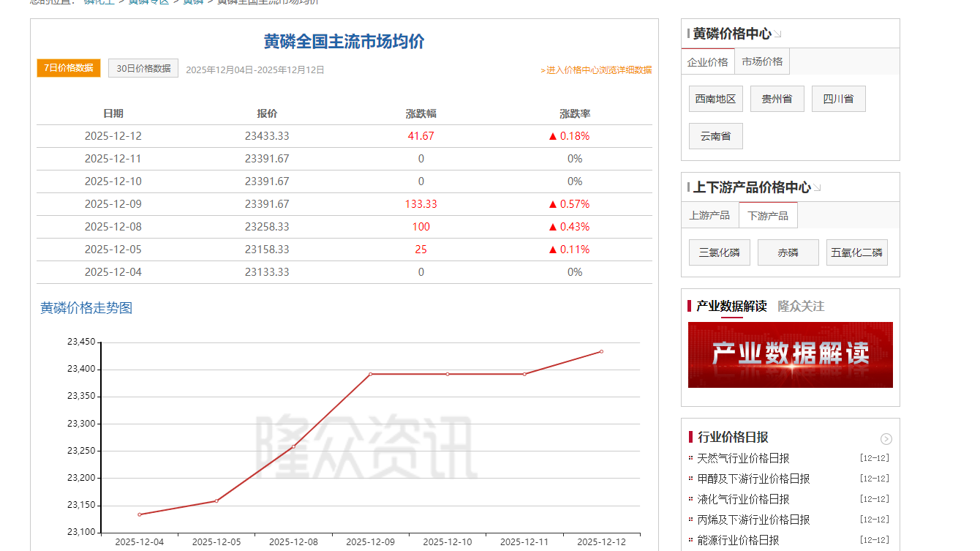Open 能源行业价格日报 link
The height and width of the screenshot is (551, 980).
(x=738, y=540)
